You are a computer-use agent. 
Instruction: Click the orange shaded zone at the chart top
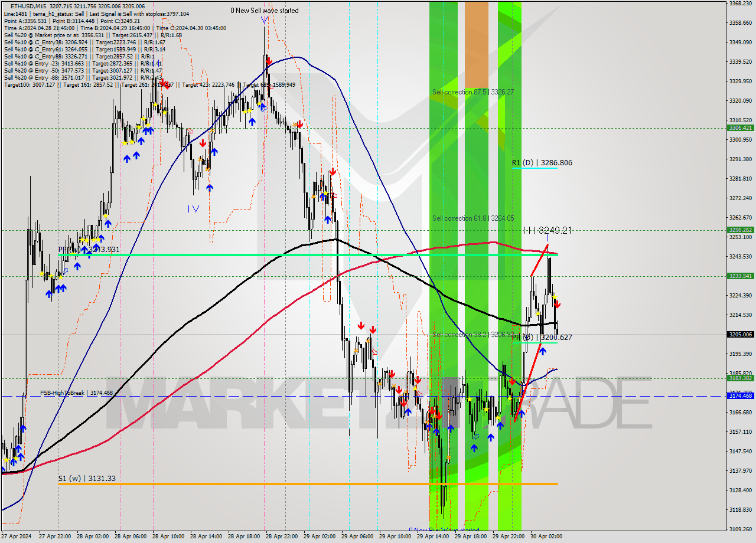coord(477,44)
